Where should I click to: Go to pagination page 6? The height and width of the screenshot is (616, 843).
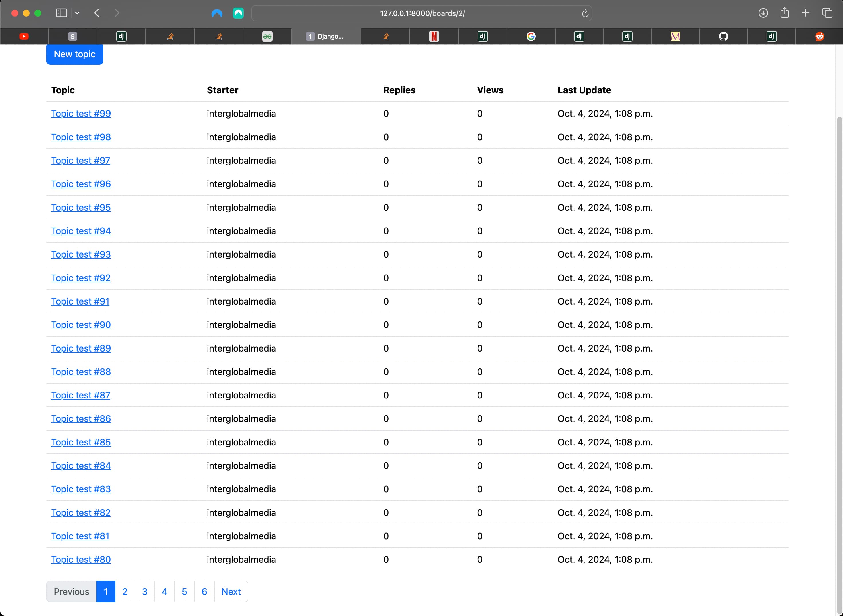204,592
